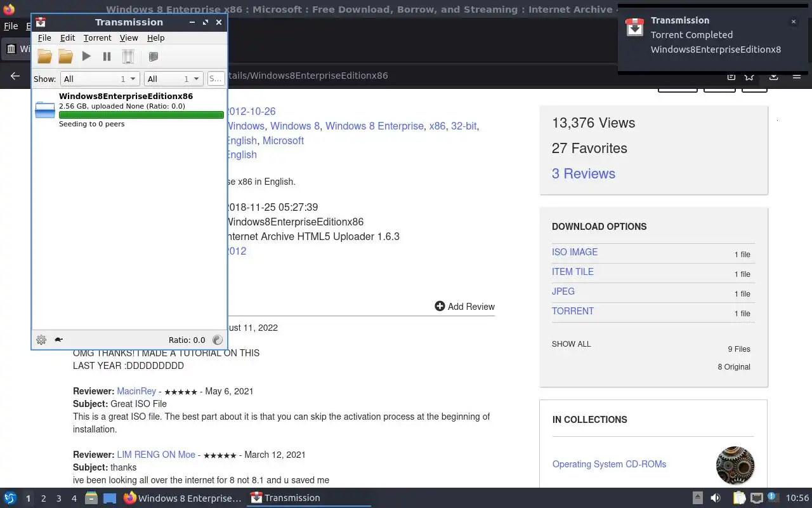Focus the Transmission search filter field
The image size is (812, 508).
click(x=216, y=79)
